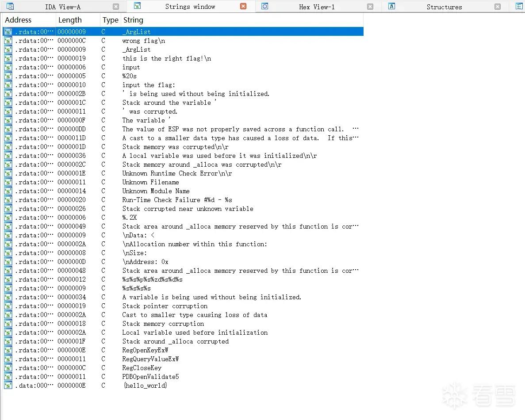This screenshot has height=420, width=525.
Task: Select 'Local variable used before initialization' string
Action: coord(195,332)
